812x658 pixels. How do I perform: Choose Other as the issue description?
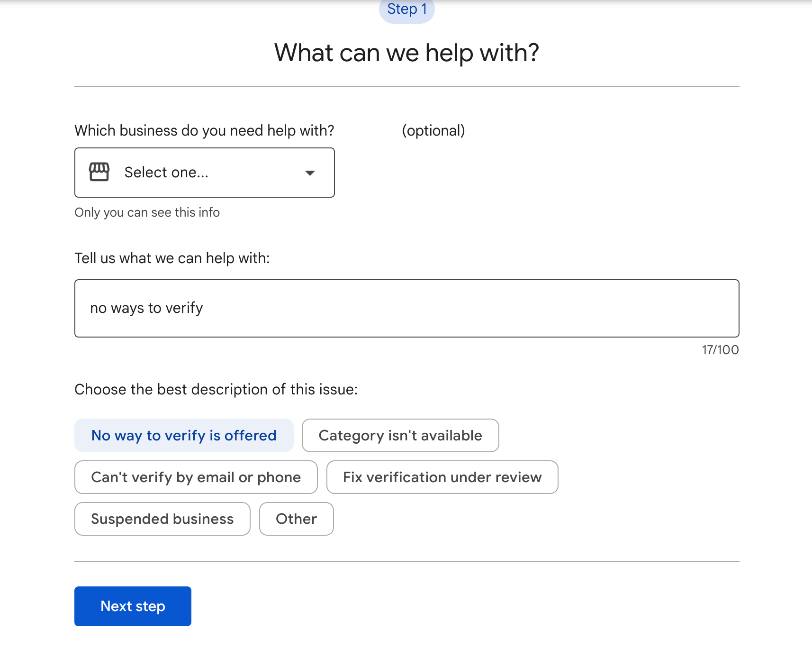coord(296,519)
